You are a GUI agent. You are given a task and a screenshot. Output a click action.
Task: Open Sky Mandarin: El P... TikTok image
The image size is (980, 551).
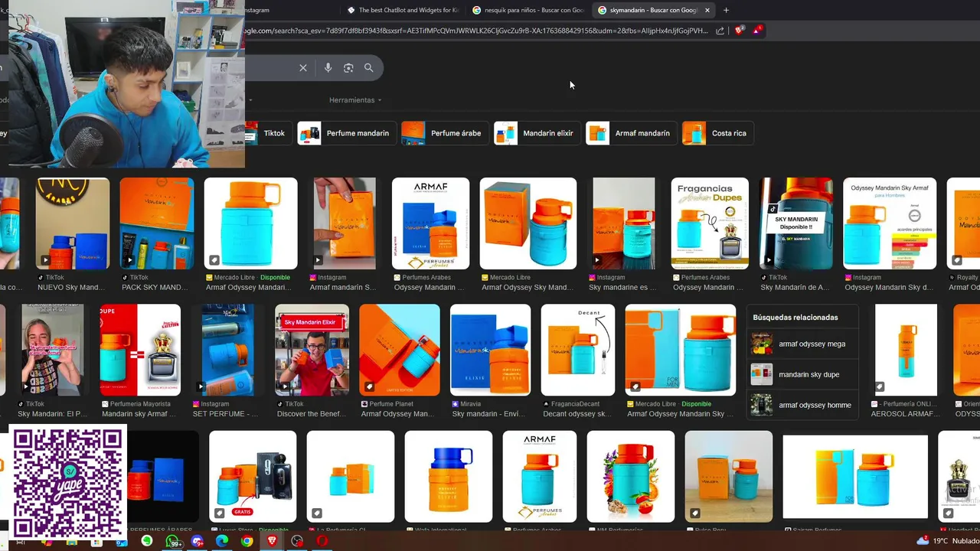[x=52, y=350]
